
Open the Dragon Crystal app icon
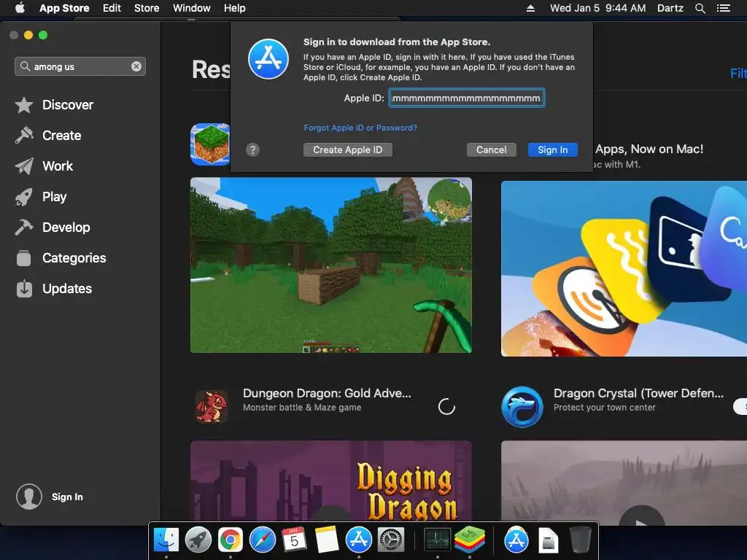coord(522,407)
